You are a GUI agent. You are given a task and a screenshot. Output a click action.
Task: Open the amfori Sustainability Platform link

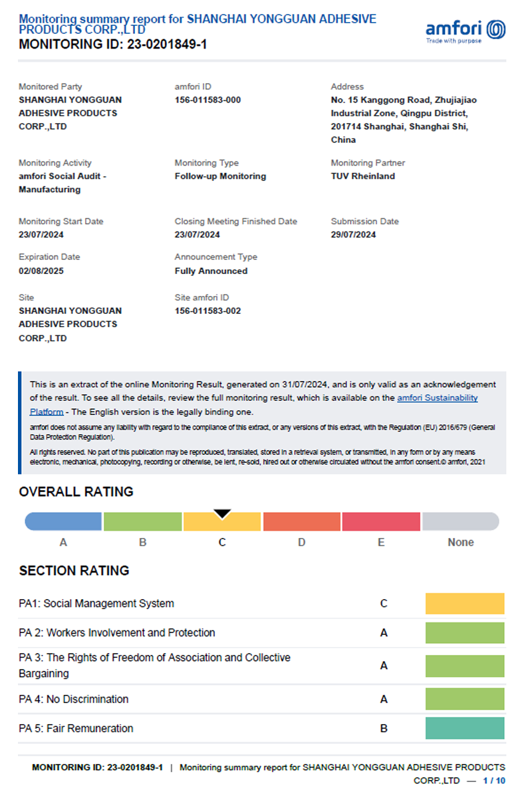coord(437,398)
